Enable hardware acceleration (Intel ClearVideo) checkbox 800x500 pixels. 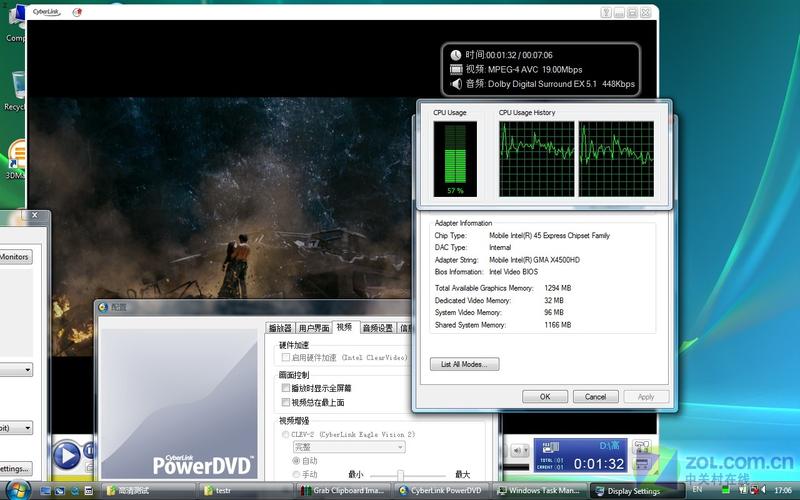tap(286, 358)
